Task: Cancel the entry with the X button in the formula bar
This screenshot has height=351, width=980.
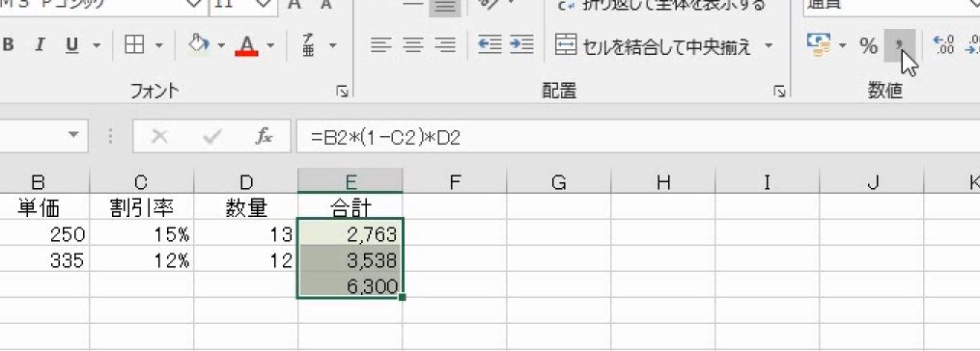Action: [160, 137]
